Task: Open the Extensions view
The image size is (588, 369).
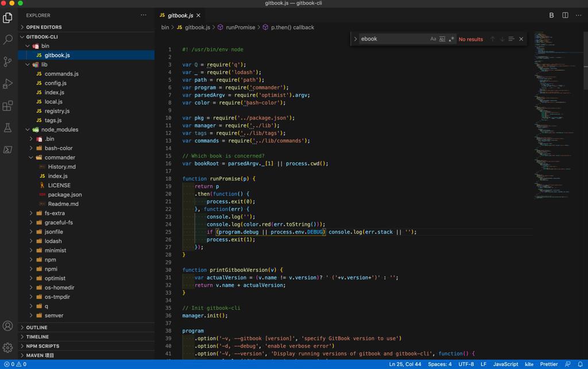Action: click(8, 106)
